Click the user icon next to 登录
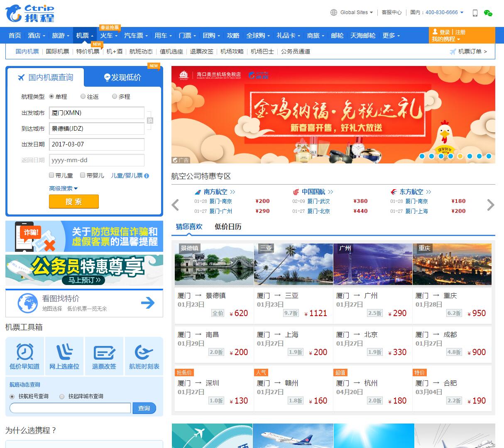Screen dimensions: 504x448 [435, 32]
